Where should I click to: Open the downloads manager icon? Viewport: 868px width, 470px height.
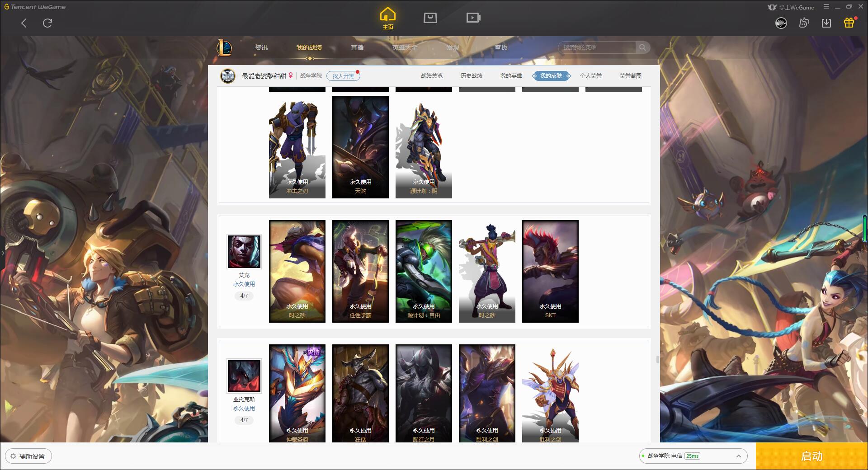826,23
